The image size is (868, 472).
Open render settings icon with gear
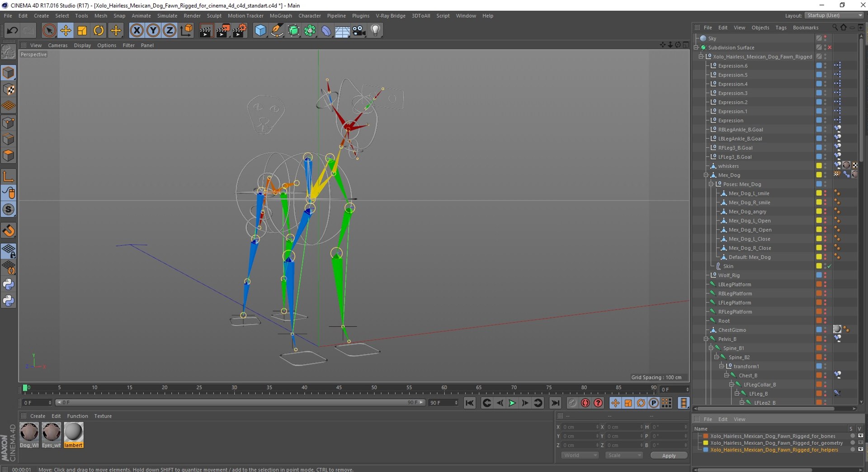pyautogui.click(x=239, y=30)
